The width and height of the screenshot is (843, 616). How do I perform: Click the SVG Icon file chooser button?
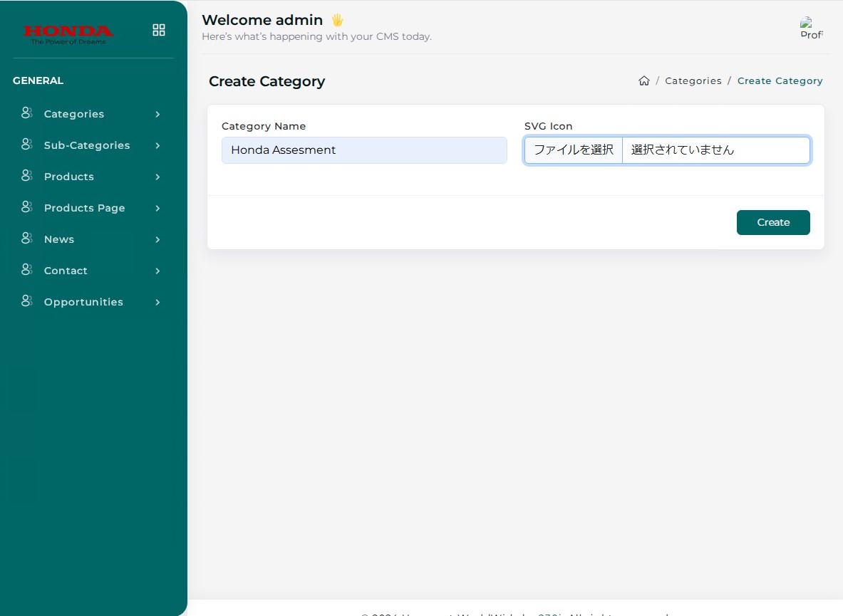coord(574,150)
